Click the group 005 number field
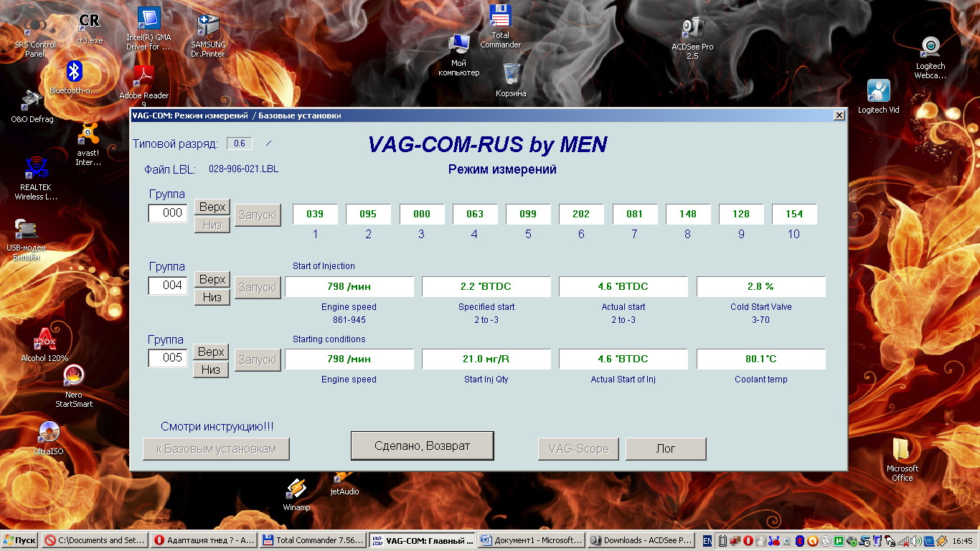Screen dimensions: 980x551 [x=168, y=358]
